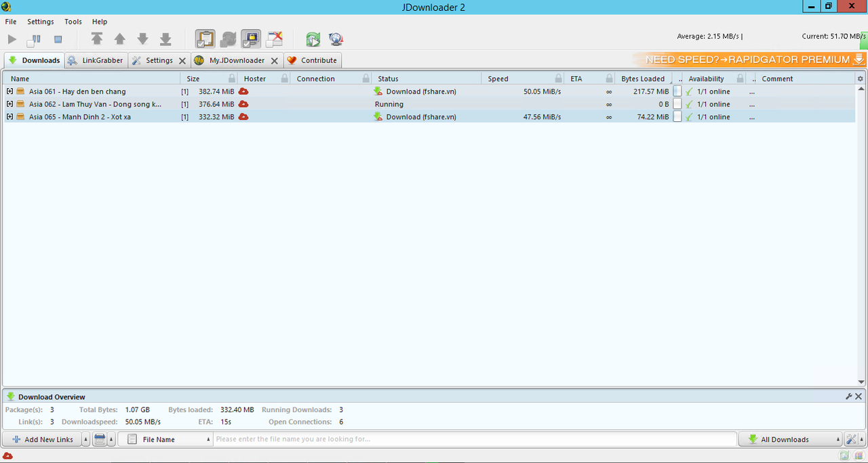Click fshare hoster icon in Asia 061 row
Viewport: 868px width, 463px height.
coord(243,92)
